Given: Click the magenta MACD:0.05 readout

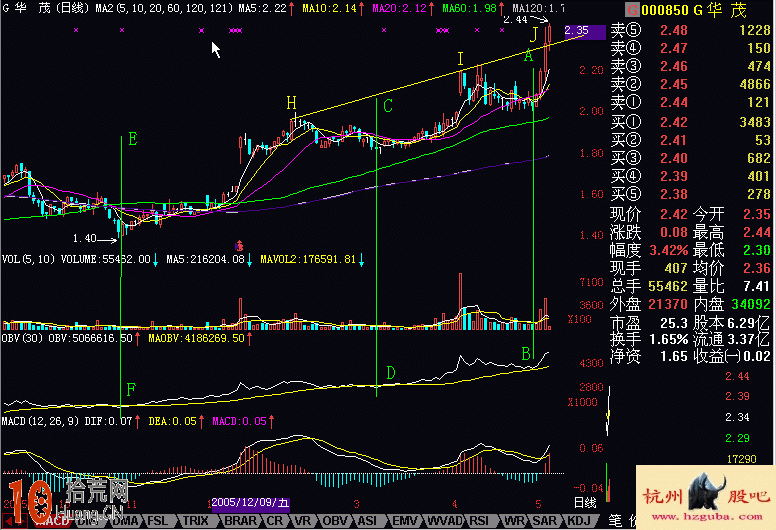Looking at the screenshot, I should tap(240, 422).
